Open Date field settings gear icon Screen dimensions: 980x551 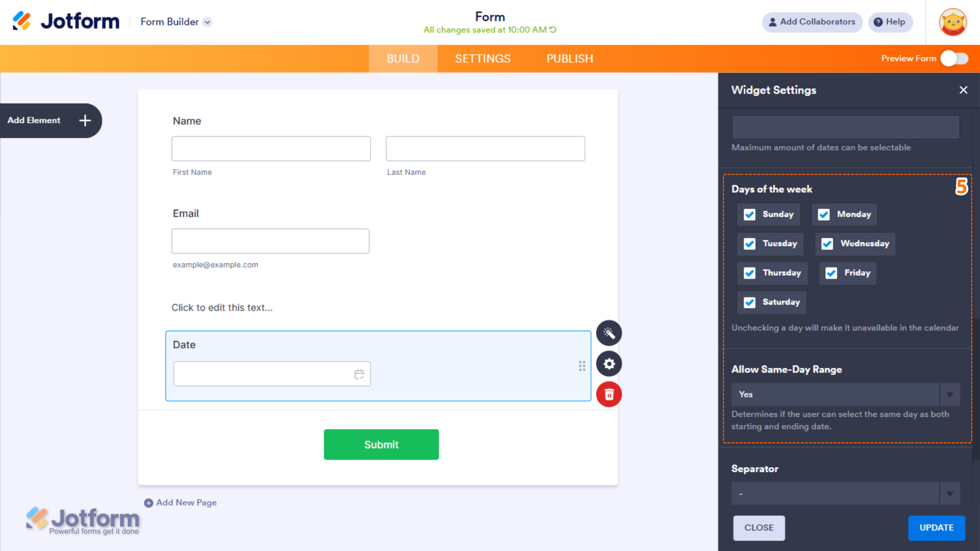(609, 364)
